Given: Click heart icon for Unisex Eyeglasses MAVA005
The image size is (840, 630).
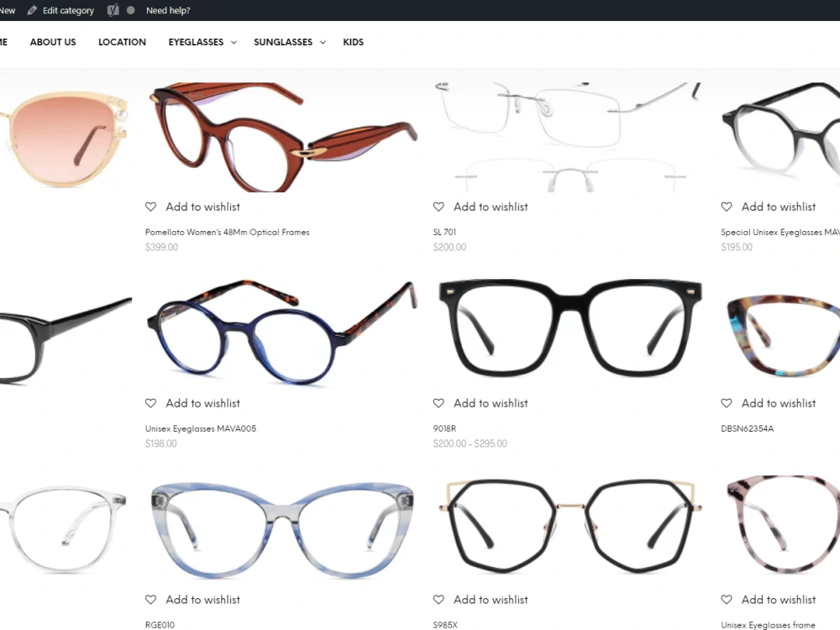Looking at the screenshot, I should [x=150, y=403].
